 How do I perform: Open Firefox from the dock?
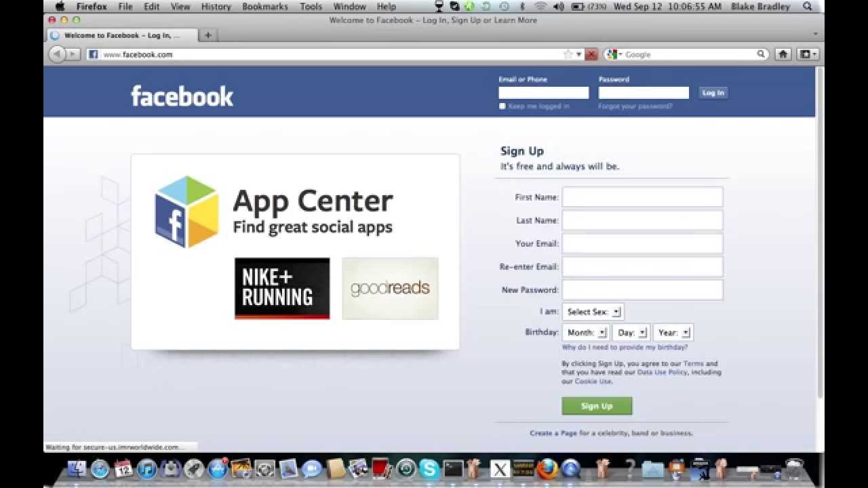click(x=547, y=468)
